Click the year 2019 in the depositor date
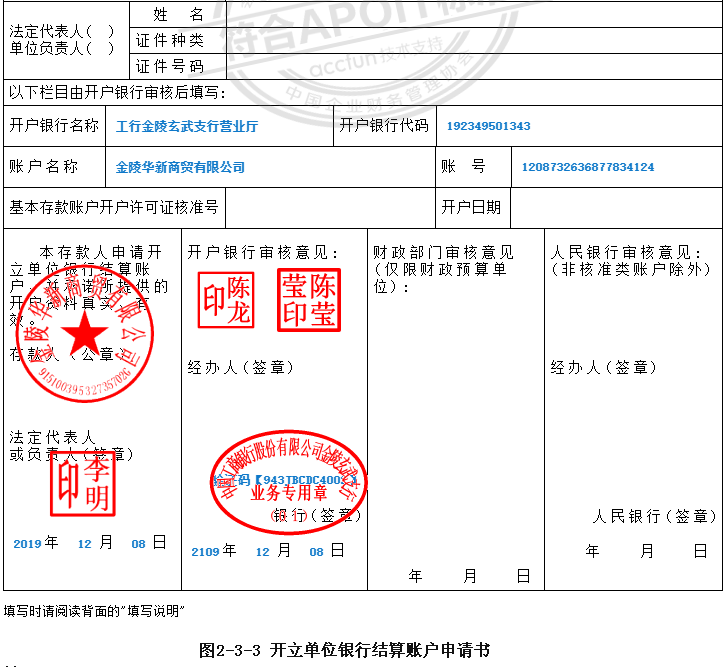Viewport: 728px width, 667px height. tap(28, 544)
